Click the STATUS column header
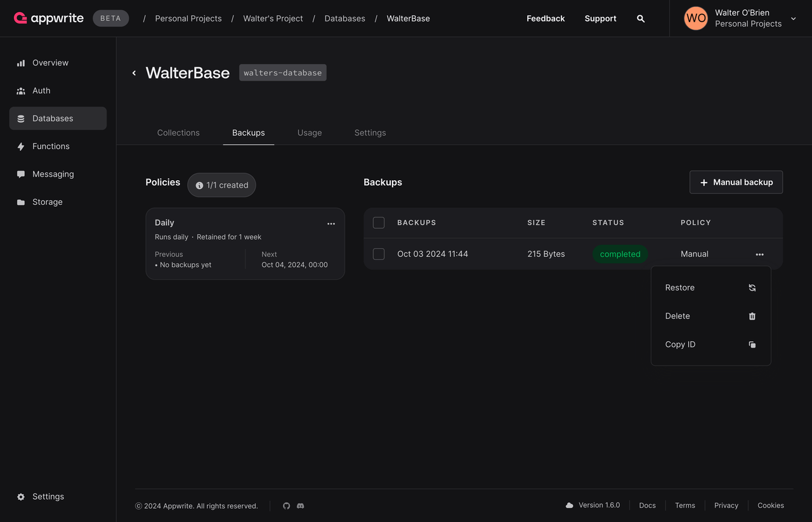The width and height of the screenshot is (812, 522). 608,223
